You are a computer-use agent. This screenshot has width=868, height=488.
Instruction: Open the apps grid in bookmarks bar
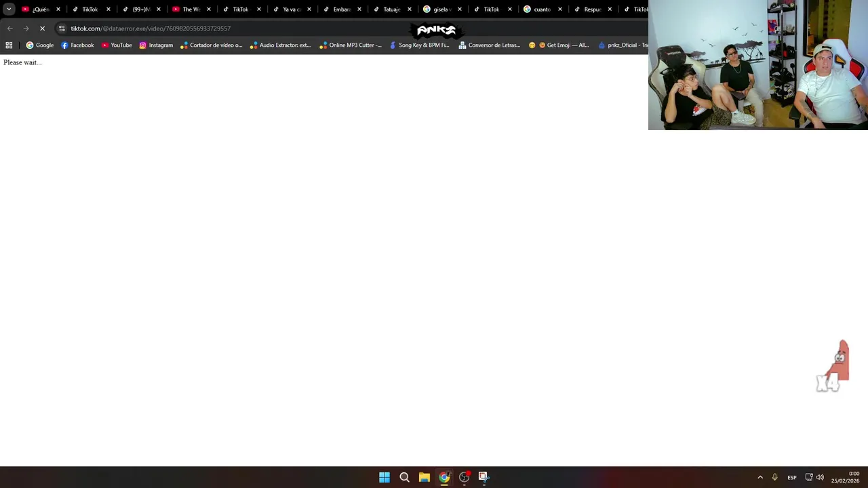(x=9, y=45)
